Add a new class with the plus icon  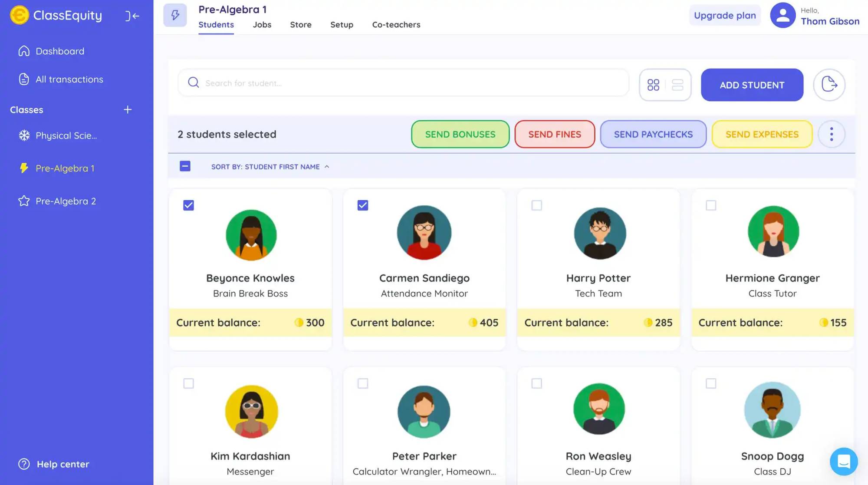point(128,109)
